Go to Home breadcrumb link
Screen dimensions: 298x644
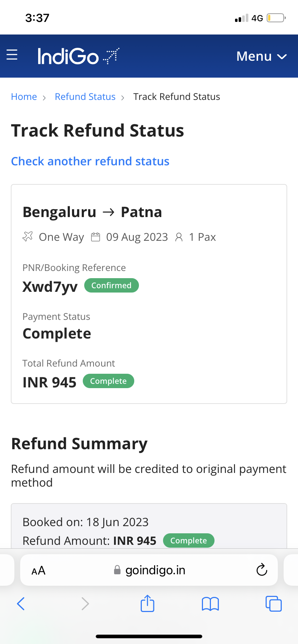pyautogui.click(x=24, y=97)
